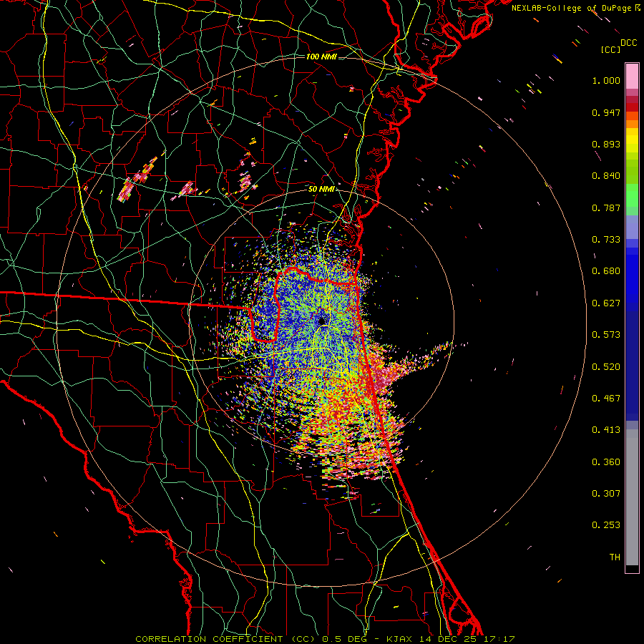Click the 50 NMI range ring label
Viewport: 644px width, 644px height.
[321, 190]
